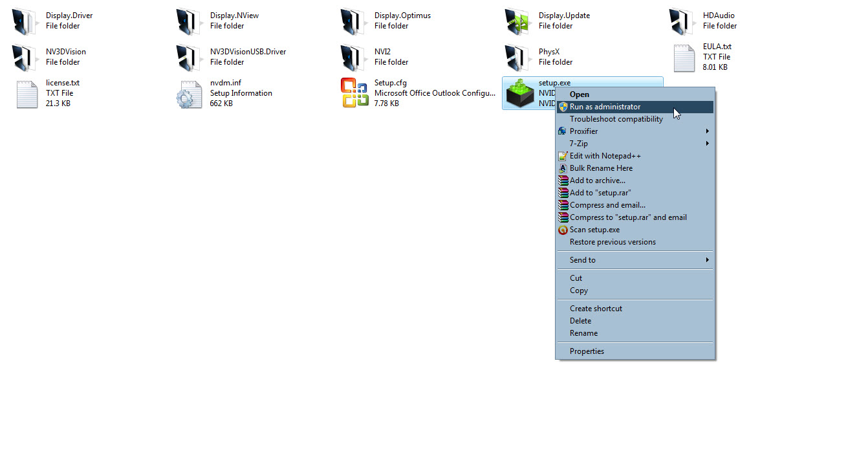Viewport: 868px width, 471px height.
Task: Choose Create shortcut
Action: click(x=635, y=309)
